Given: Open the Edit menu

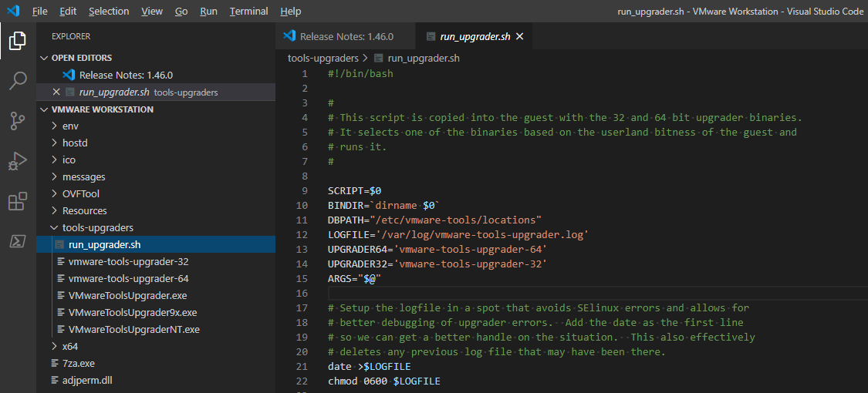Looking at the screenshot, I should click(x=68, y=11).
